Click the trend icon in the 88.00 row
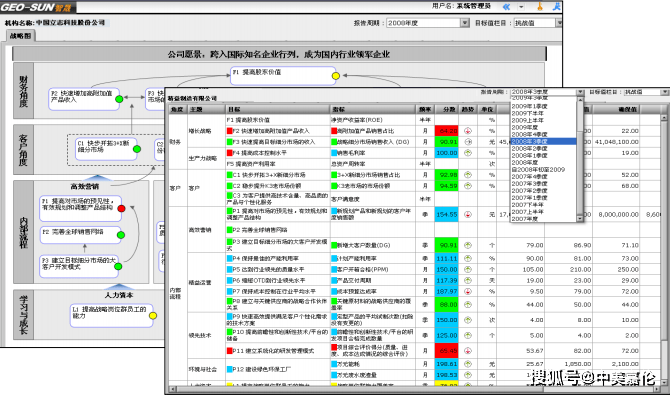This screenshot has width=670, height=395. coord(468,305)
